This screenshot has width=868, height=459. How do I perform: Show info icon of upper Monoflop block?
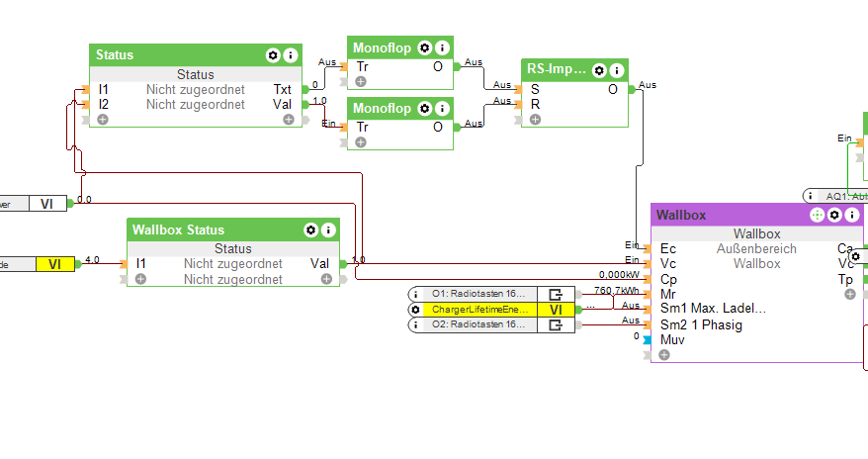point(442,48)
